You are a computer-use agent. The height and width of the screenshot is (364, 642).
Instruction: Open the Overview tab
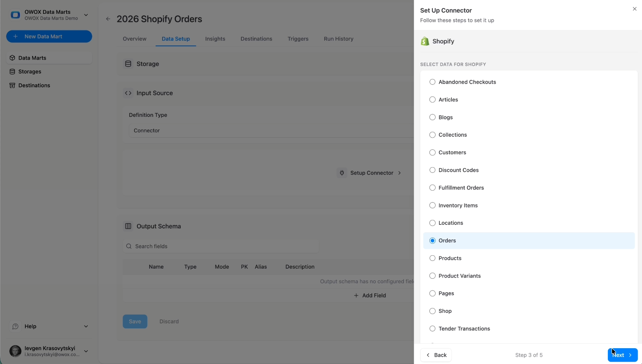(x=134, y=39)
